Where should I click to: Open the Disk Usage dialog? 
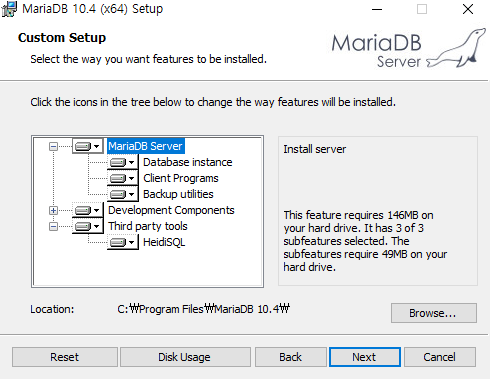[x=185, y=357]
